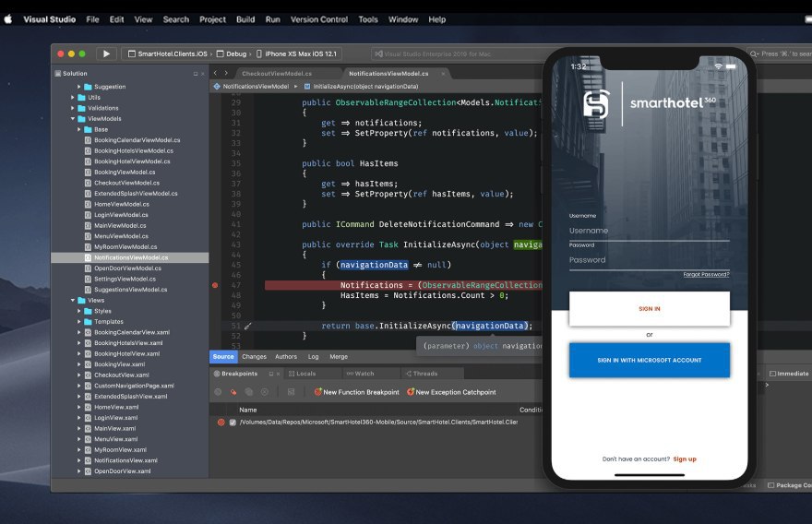Open the Tools menu

(368, 19)
